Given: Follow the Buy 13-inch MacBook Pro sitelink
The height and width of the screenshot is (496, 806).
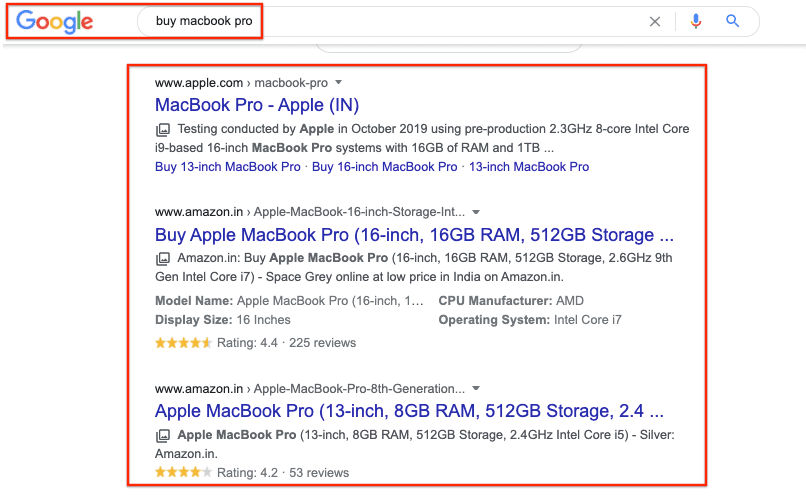Looking at the screenshot, I should 228,167.
